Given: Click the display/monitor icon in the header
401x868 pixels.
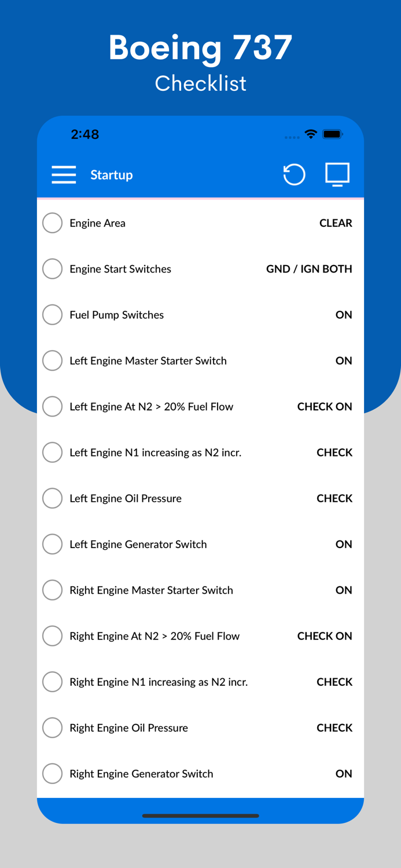Looking at the screenshot, I should click(337, 174).
